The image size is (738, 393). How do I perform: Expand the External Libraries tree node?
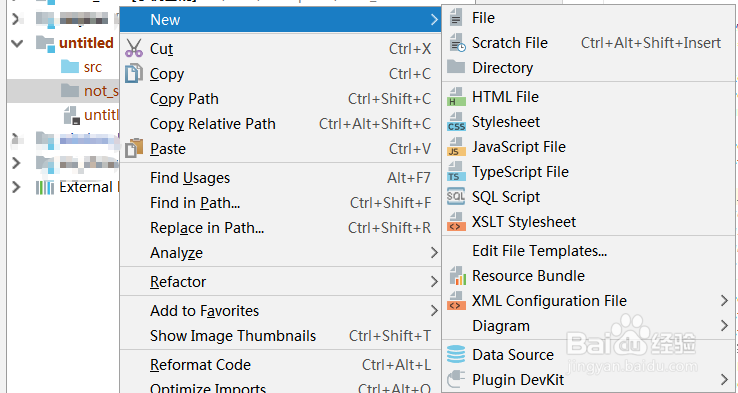16,187
